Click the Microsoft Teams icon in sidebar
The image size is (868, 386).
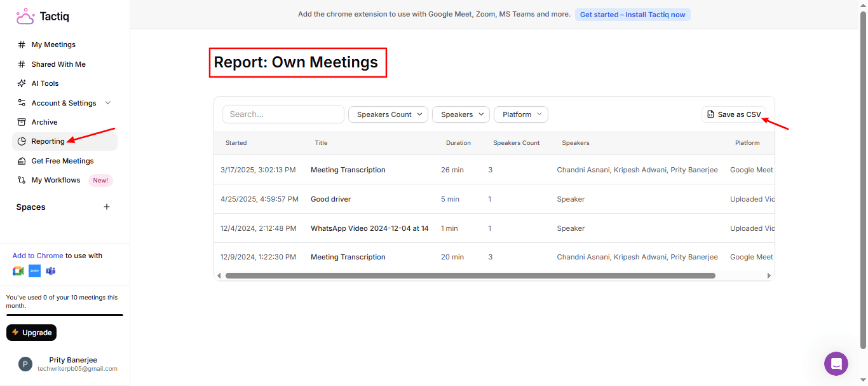[50, 271]
